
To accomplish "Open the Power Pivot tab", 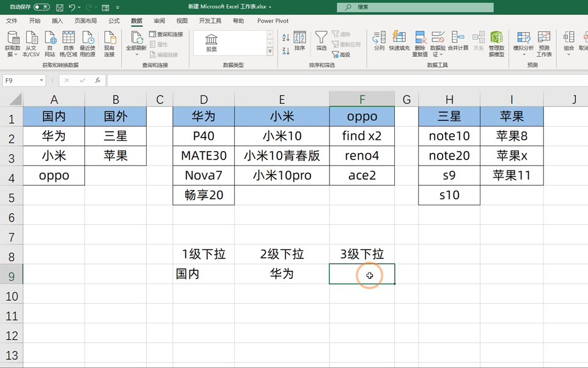I will coord(273,21).
